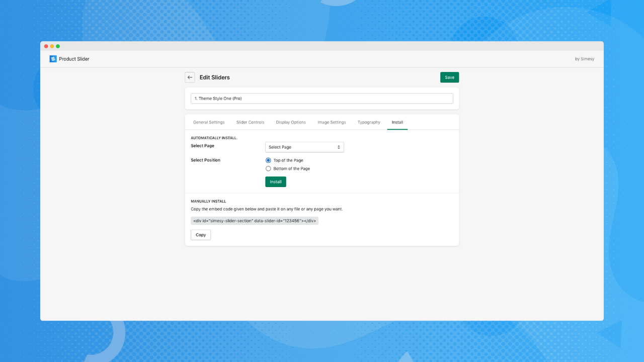The width and height of the screenshot is (644, 362).
Task: Go to the Image Settings tab
Action: click(x=332, y=122)
